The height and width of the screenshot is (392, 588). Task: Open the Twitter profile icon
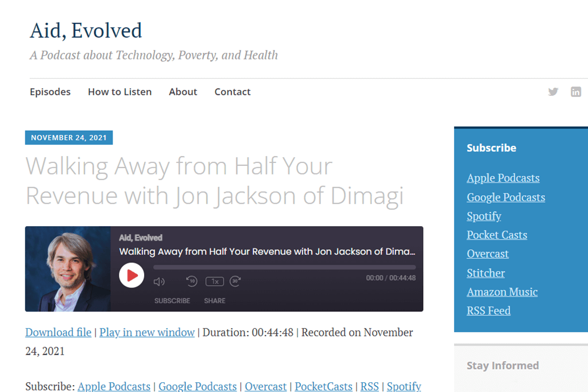click(x=553, y=92)
